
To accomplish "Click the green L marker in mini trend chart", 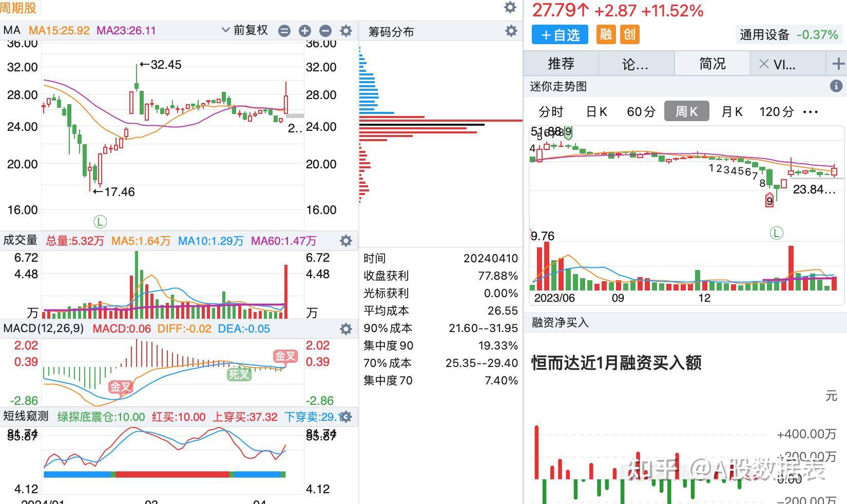I will [776, 234].
